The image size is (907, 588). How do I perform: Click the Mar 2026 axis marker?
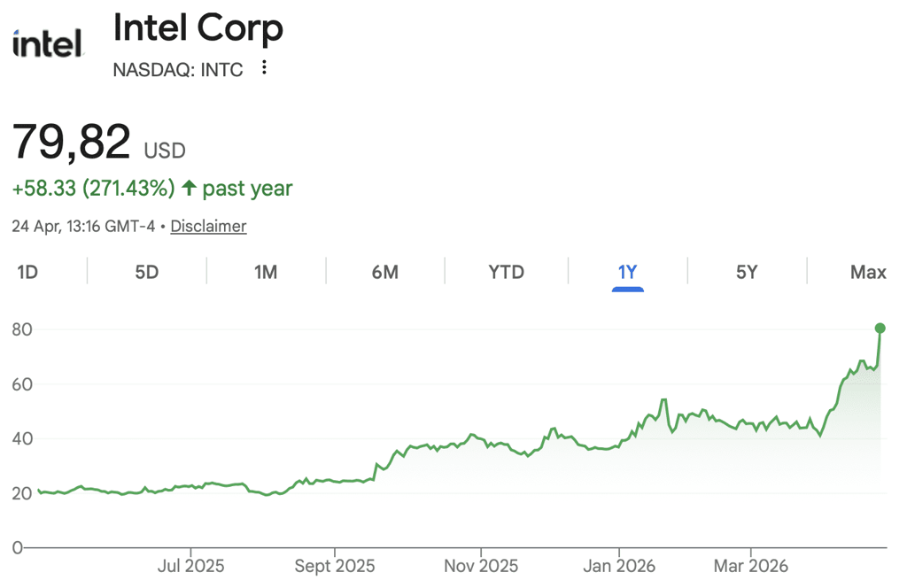[751, 566]
